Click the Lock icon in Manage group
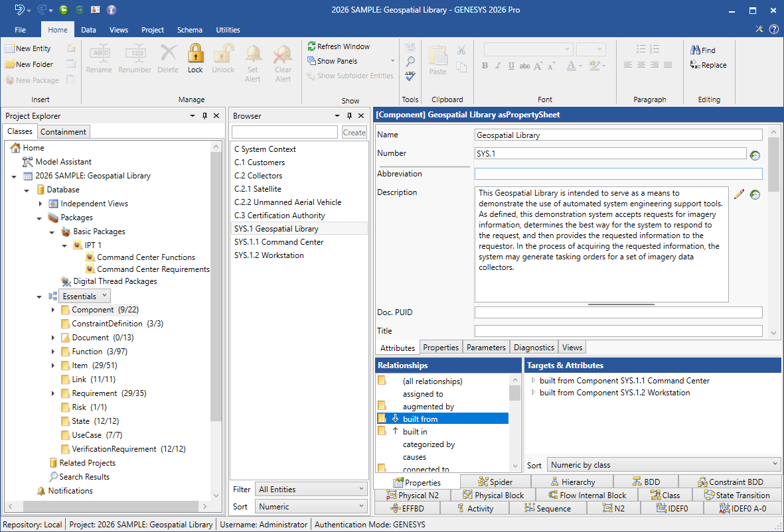Screen dimensions: 784x532 point(195,53)
